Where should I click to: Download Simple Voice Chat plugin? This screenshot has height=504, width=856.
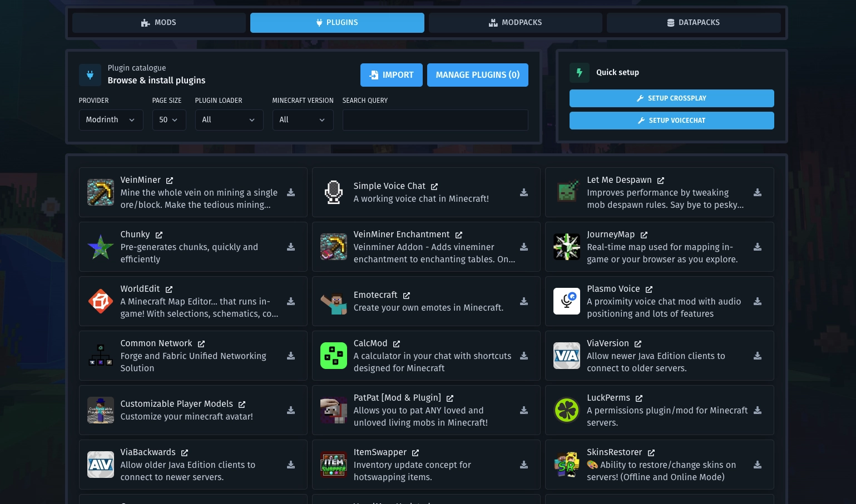click(524, 192)
